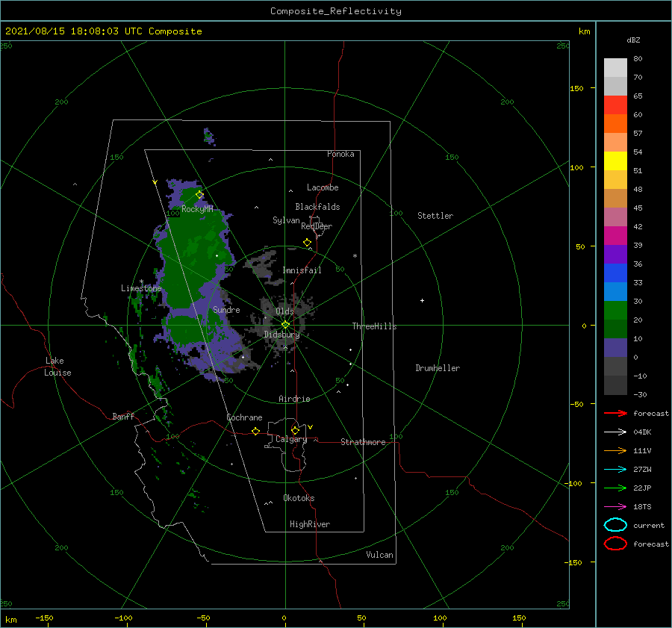This screenshot has height=628, width=672.
Task: Click the yellow v marker right of Calgary diamond
Action: pos(310,427)
